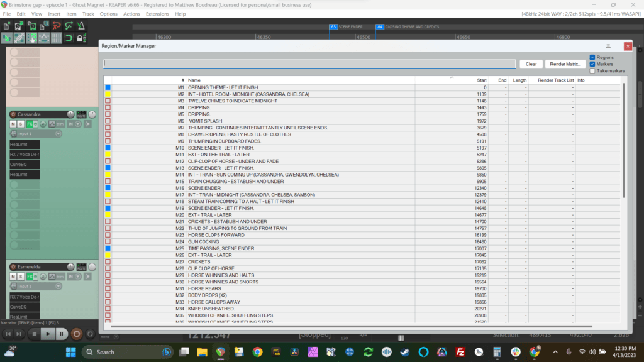Click the blue color swatch for marker M1
The height and width of the screenshot is (362, 644).
pyautogui.click(x=108, y=87)
